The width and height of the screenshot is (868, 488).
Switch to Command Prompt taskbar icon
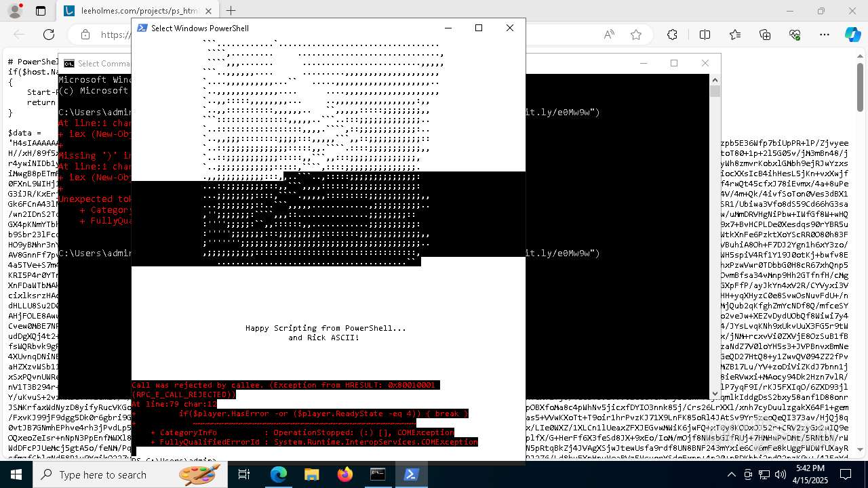coord(378,474)
